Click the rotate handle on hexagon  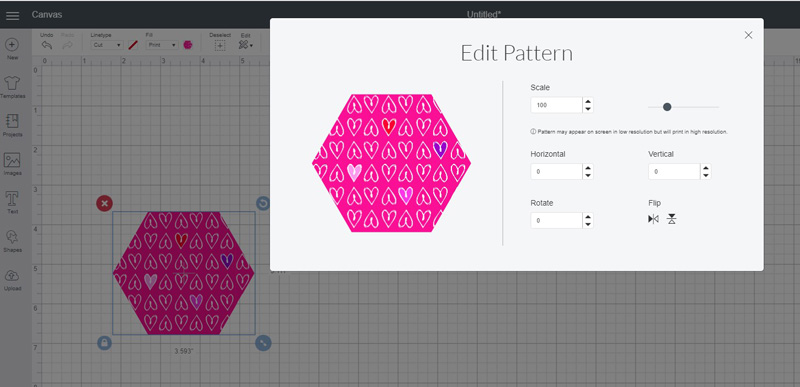pos(263,203)
